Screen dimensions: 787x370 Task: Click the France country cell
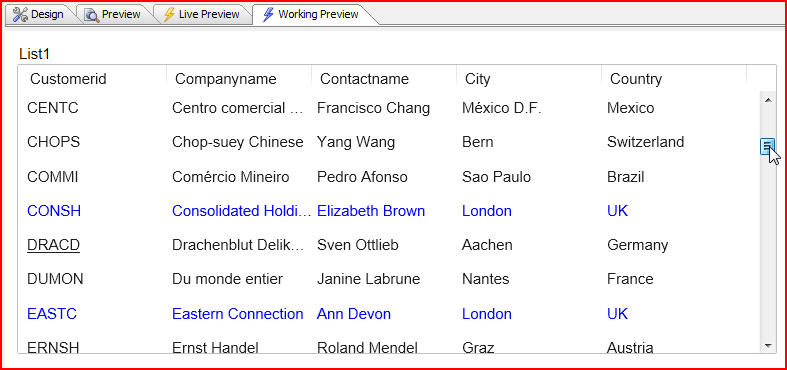(630, 279)
